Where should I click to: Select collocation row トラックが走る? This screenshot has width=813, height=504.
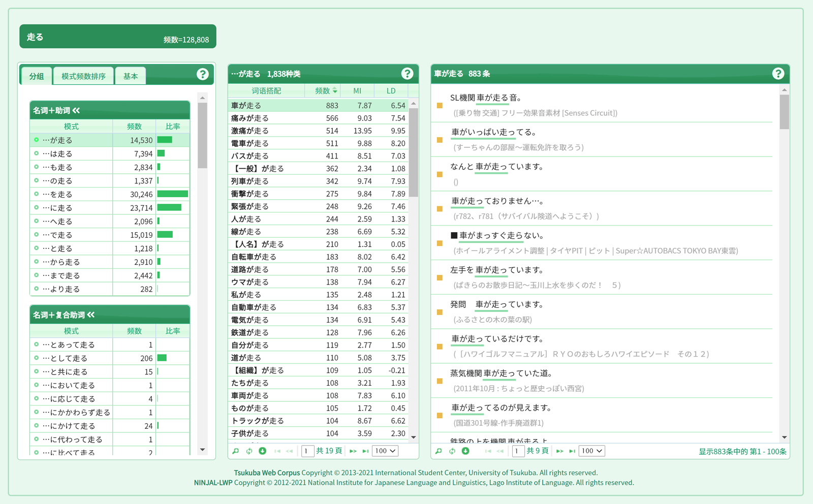click(x=318, y=421)
